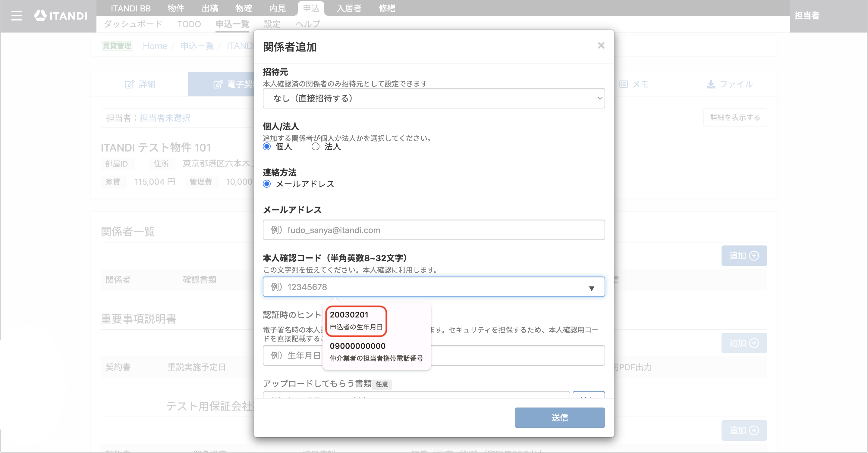Viewport: 868px width, 453px height.
Task: Click the 追加 button in 関係者一覧
Action: pos(744,256)
